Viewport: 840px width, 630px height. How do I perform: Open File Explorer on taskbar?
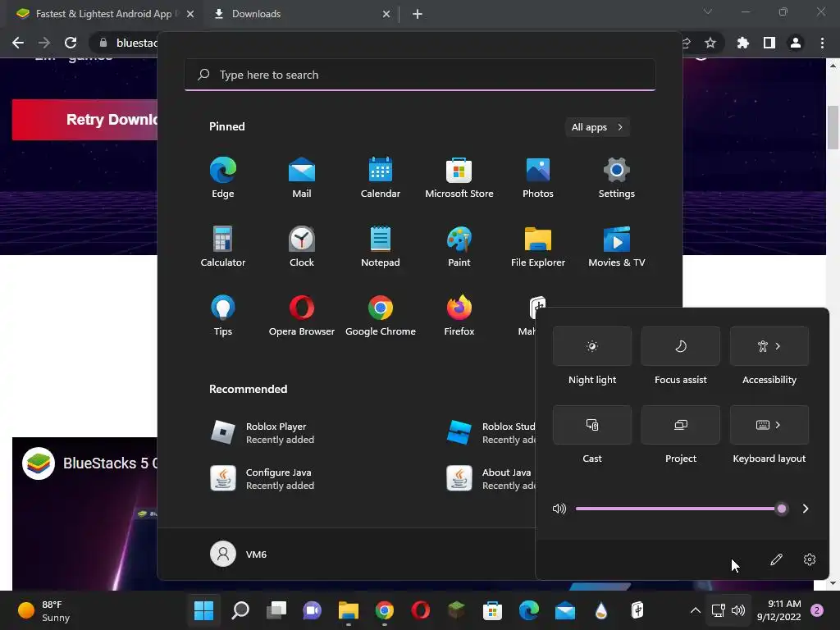[348, 610]
